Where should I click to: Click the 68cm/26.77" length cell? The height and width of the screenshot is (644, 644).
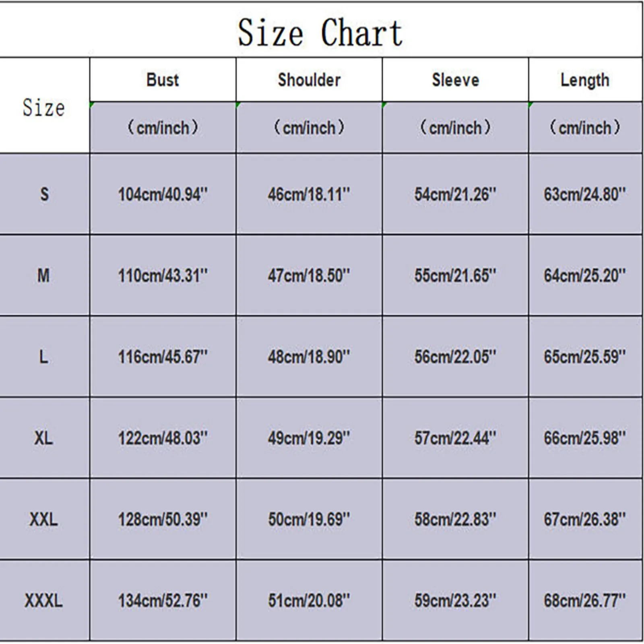pos(585,601)
